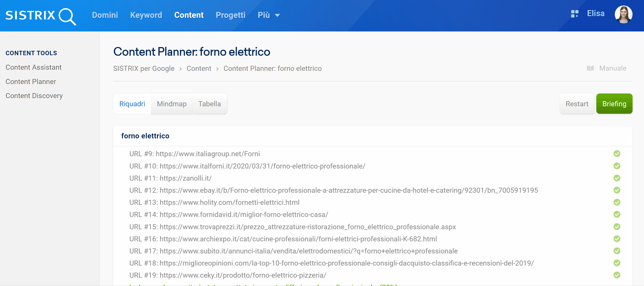Open the Content Assistant tool
Viewport: 644px width, 286px height.
(34, 67)
